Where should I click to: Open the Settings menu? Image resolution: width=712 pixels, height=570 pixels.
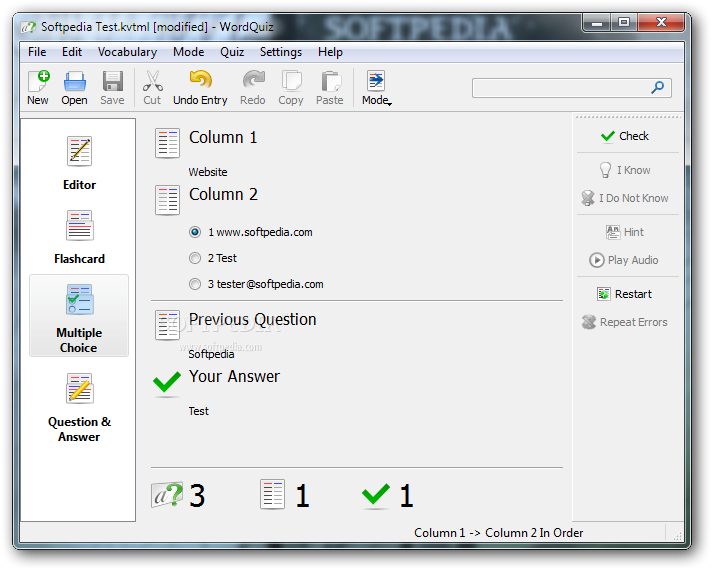point(281,52)
